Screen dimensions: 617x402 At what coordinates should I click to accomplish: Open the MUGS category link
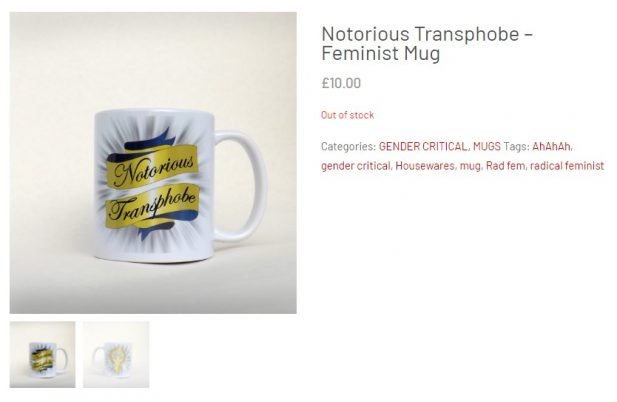(x=487, y=147)
